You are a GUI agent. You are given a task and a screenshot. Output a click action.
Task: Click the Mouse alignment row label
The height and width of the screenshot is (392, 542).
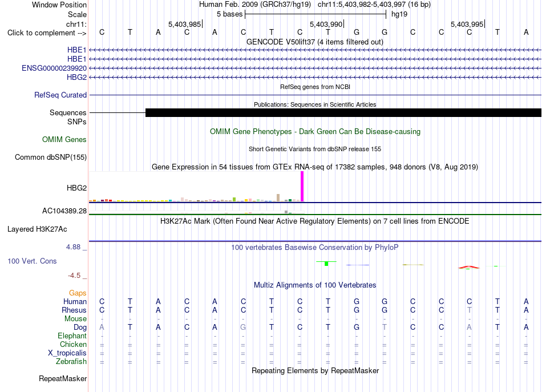point(75,319)
